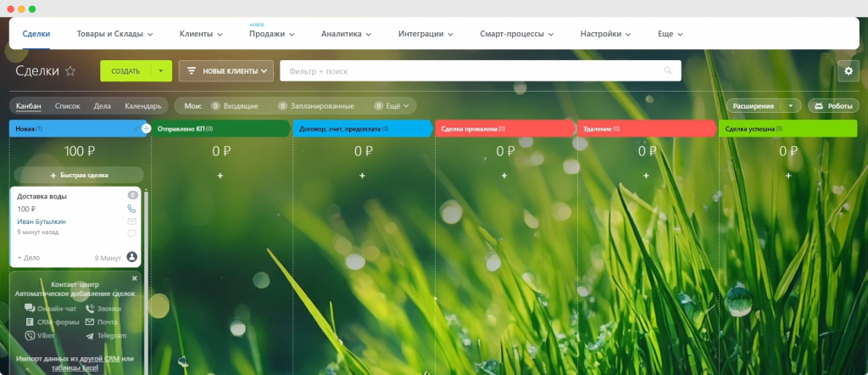Screen dimensions: 868x375
Task: Open the Роботы button
Action: click(834, 106)
